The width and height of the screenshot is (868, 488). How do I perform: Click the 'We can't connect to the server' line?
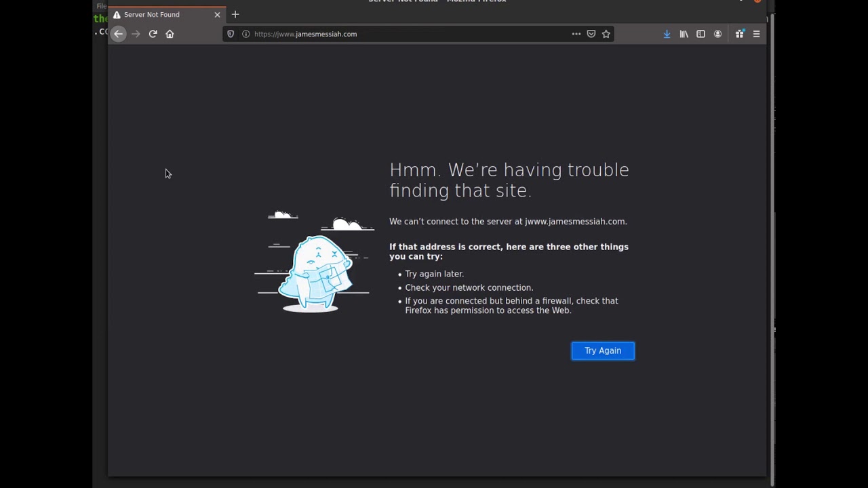[x=508, y=222]
